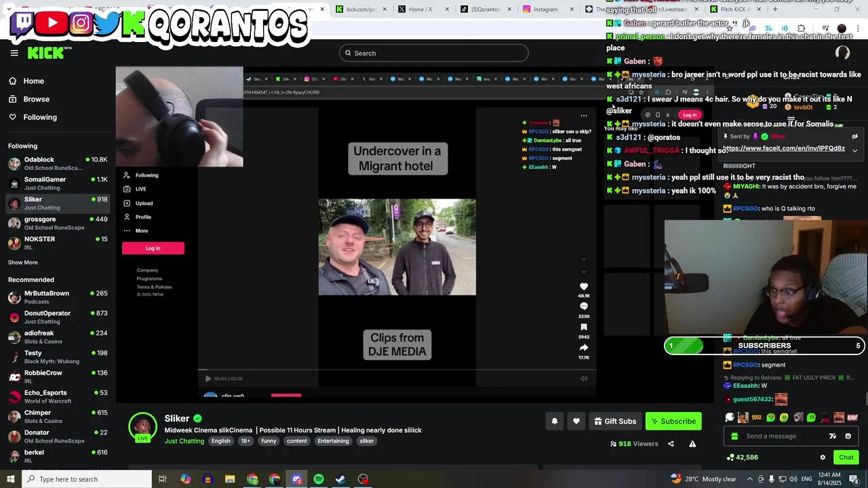Click the 18+ tag
This screenshot has width=868, height=488.
pos(245,441)
